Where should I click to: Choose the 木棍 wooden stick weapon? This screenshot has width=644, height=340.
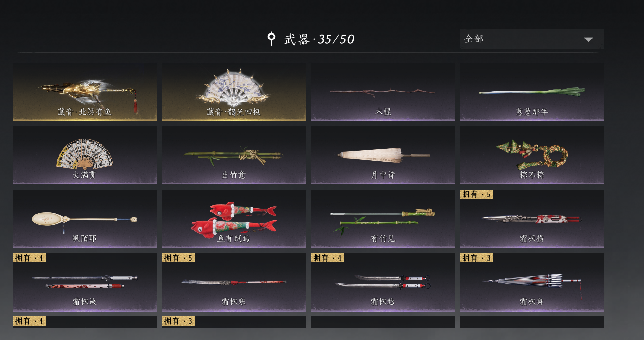(x=383, y=92)
